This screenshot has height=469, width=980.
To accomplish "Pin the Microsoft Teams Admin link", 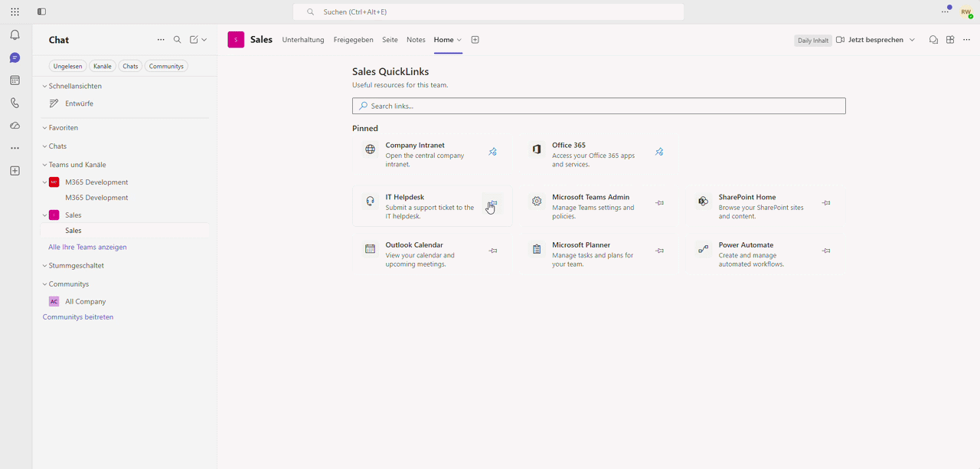I will click(x=659, y=203).
